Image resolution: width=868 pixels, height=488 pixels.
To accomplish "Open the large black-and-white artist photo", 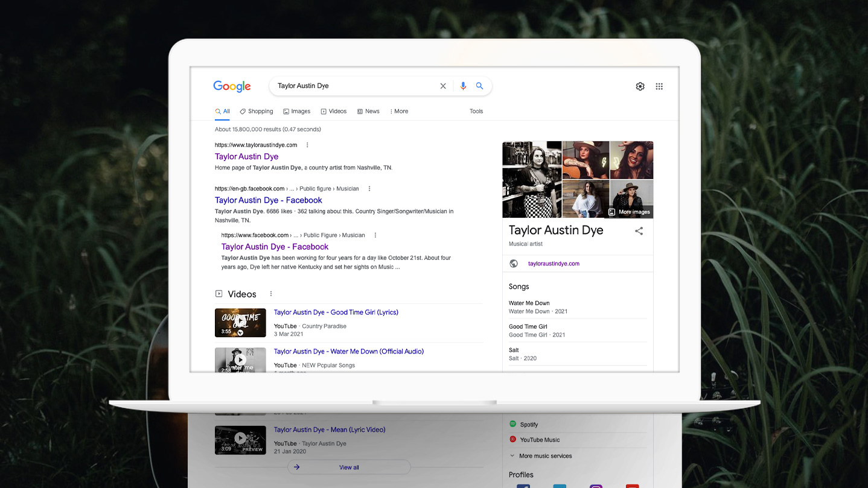I will point(532,179).
